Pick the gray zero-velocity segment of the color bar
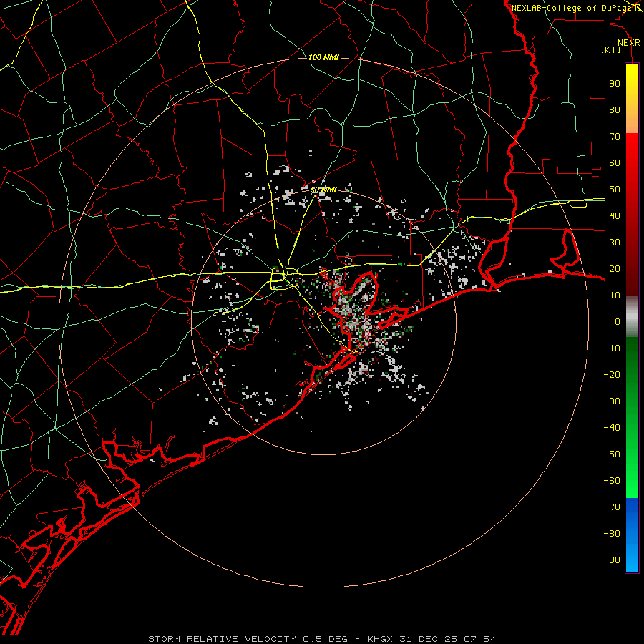Image resolution: width=644 pixels, height=644 pixels. pos(632,317)
